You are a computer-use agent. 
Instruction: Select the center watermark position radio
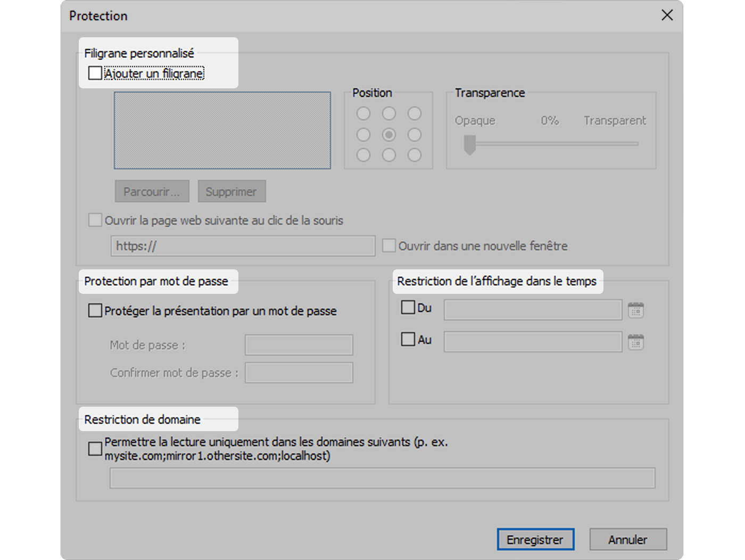pyautogui.click(x=389, y=135)
